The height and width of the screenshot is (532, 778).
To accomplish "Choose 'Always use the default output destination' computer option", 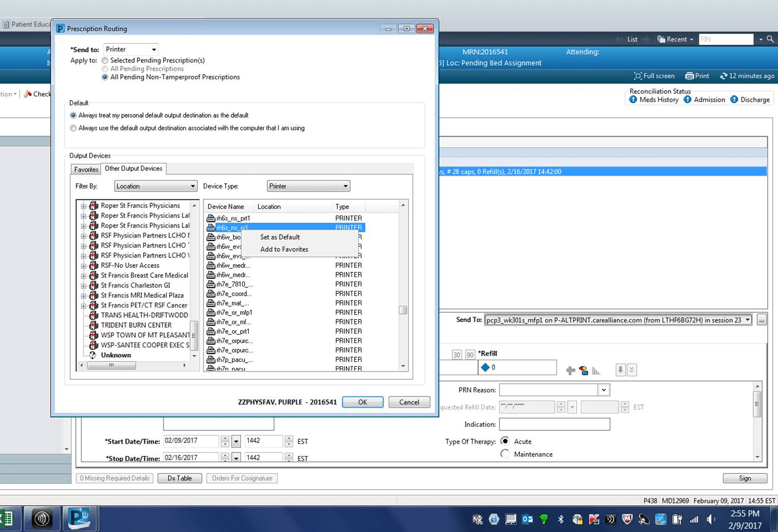I will [x=73, y=128].
